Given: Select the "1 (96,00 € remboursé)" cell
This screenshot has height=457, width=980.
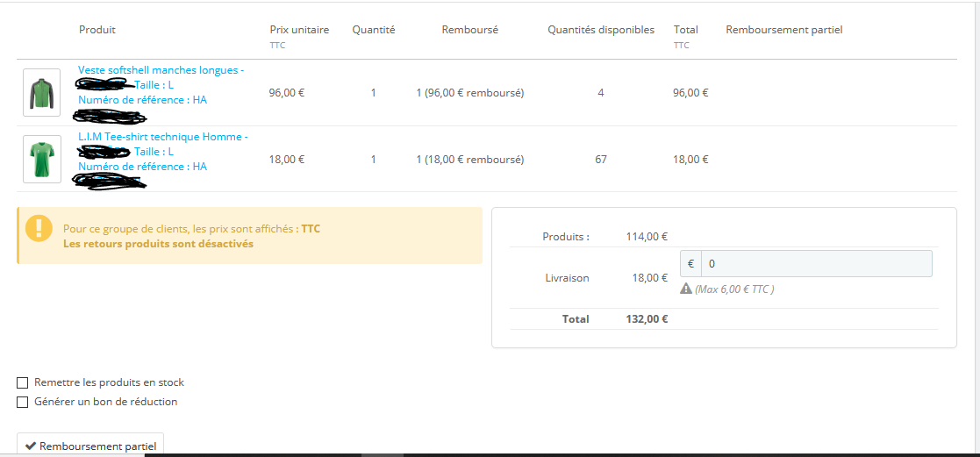Looking at the screenshot, I should [x=469, y=92].
